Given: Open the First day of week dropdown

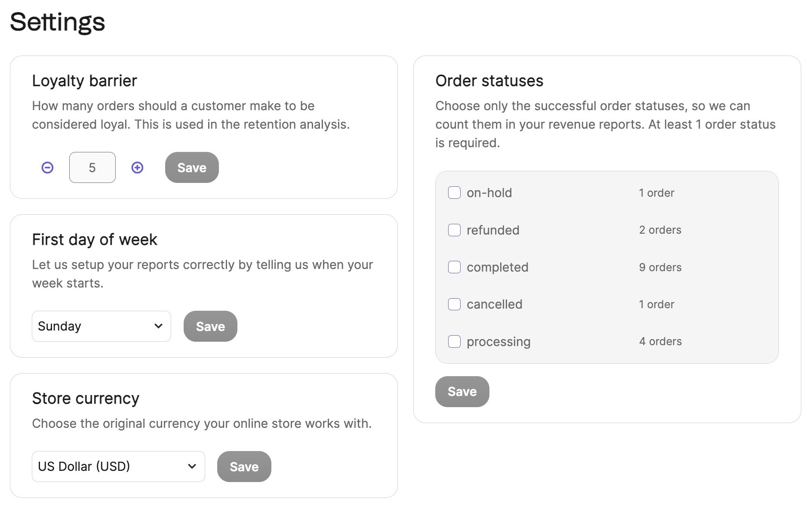Looking at the screenshot, I should point(101,326).
